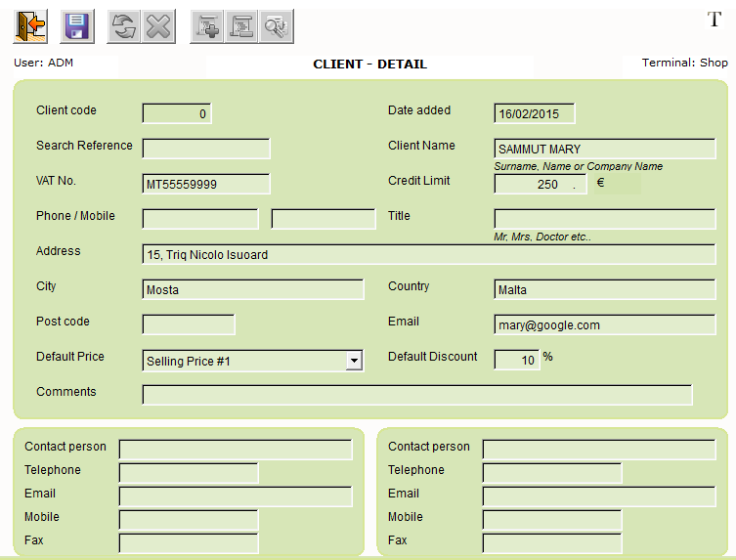Click the Address field
Screen dimensions: 736x560
coord(428,255)
